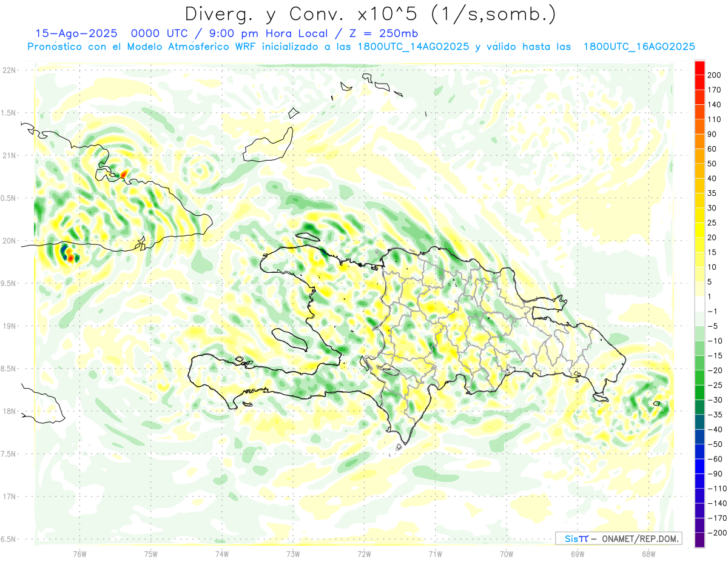Image resolution: width=728 pixels, height=562 pixels.
Task: Click the "-60" color bar value
Action: coord(714,459)
